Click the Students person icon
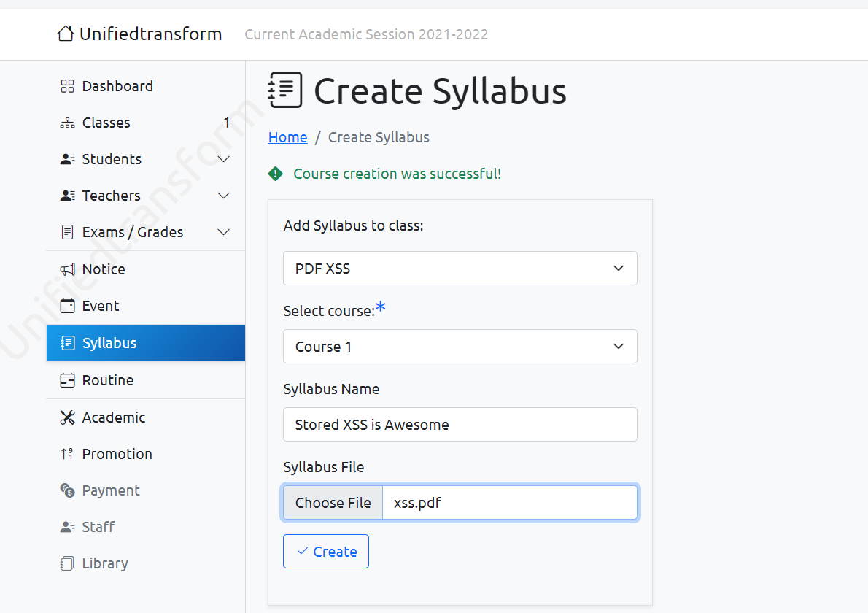This screenshot has height=613, width=868. point(67,160)
